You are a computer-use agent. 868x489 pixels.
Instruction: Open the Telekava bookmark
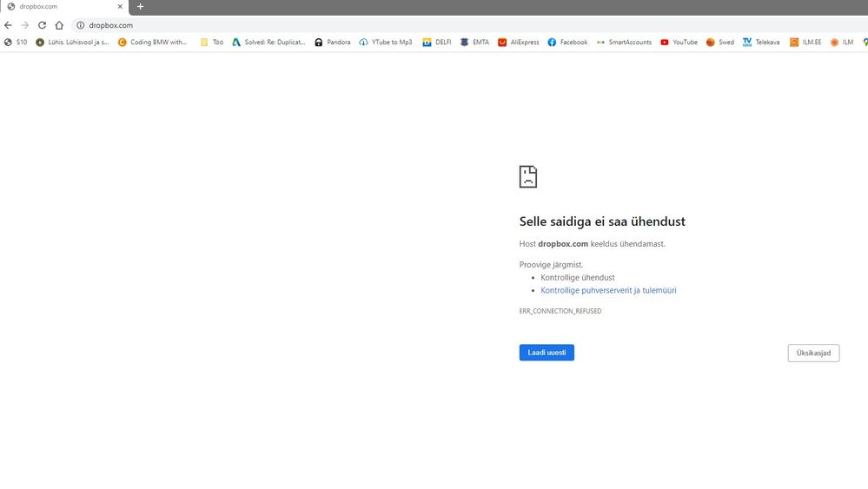(761, 42)
